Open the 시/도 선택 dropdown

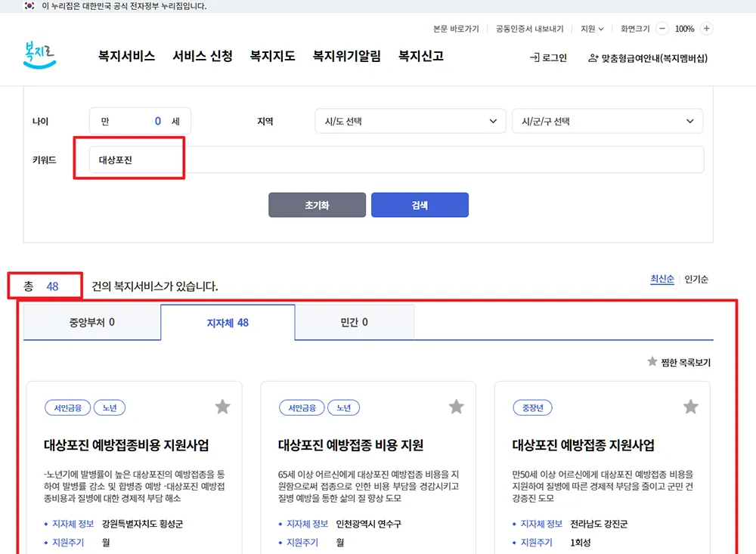pyautogui.click(x=410, y=121)
